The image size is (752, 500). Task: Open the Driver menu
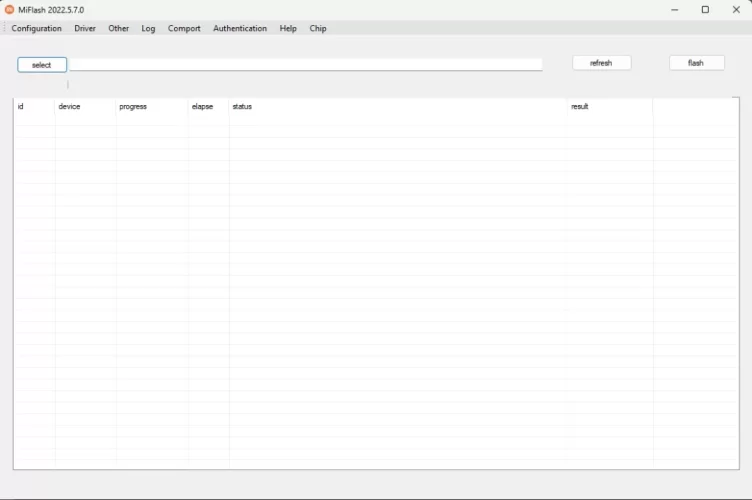[85, 29]
